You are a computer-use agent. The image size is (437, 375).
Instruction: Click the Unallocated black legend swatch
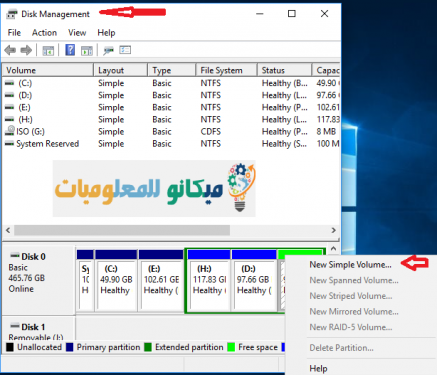[10, 347]
